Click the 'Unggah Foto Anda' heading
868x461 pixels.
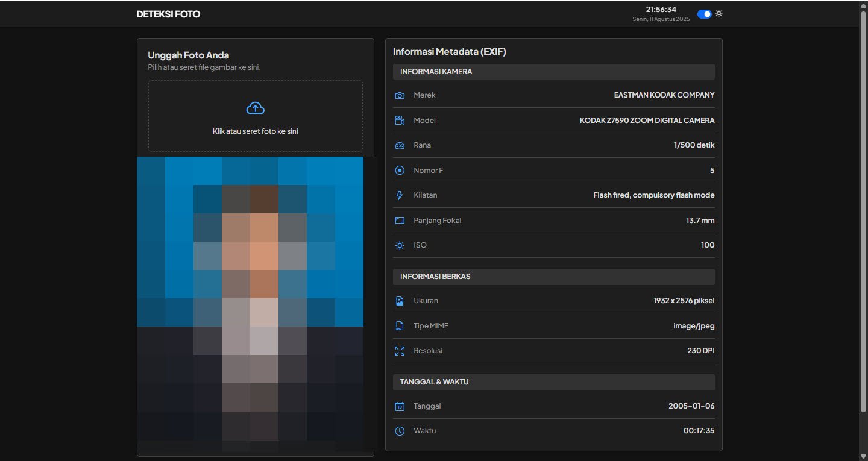click(x=189, y=55)
